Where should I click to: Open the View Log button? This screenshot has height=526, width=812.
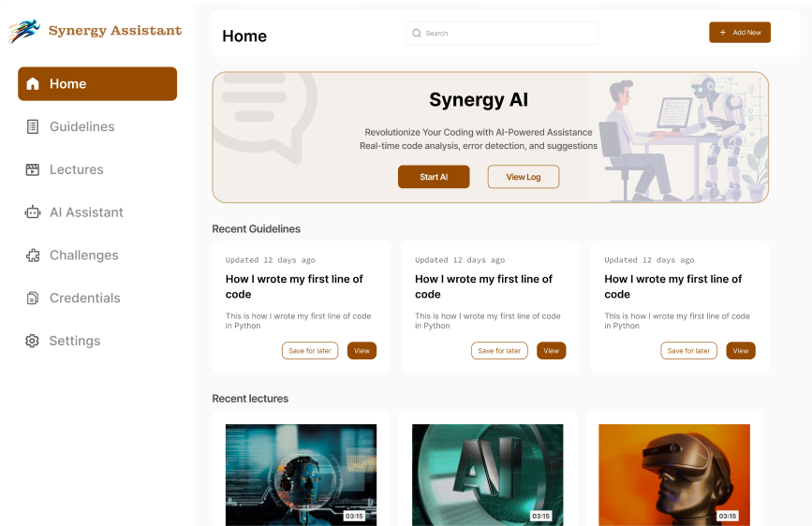pyautogui.click(x=523, y=177)
